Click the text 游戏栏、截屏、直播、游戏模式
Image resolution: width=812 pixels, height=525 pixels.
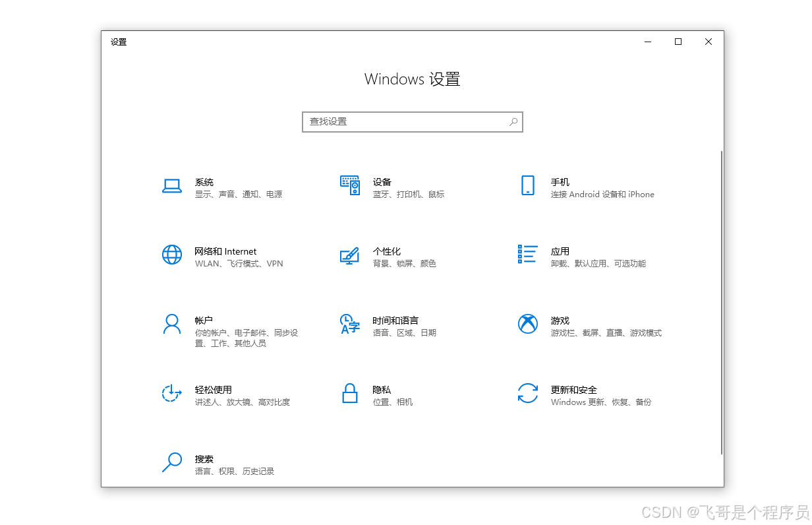click(x=606, y=333)
